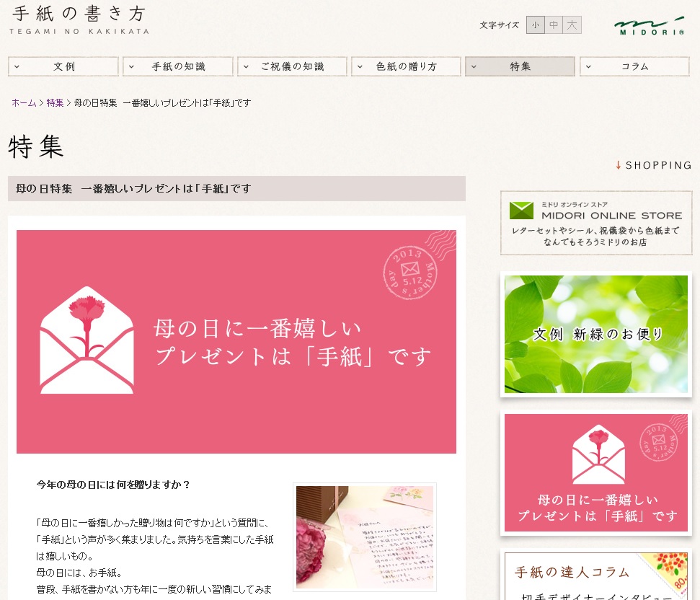Click the red down arrow beside SHOPPING
The width and height of the screenshot is (700, 600).
tap(618, 165)
